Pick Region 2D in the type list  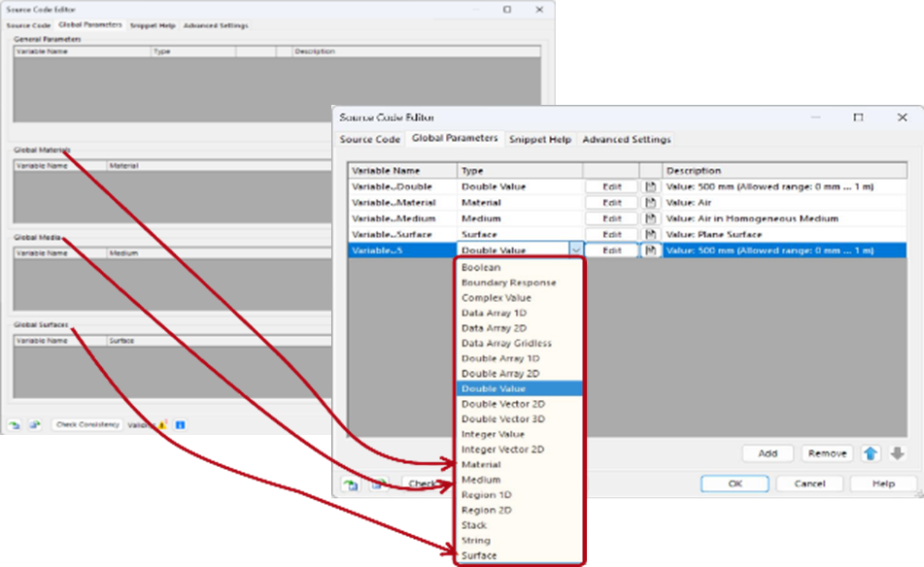519,511
